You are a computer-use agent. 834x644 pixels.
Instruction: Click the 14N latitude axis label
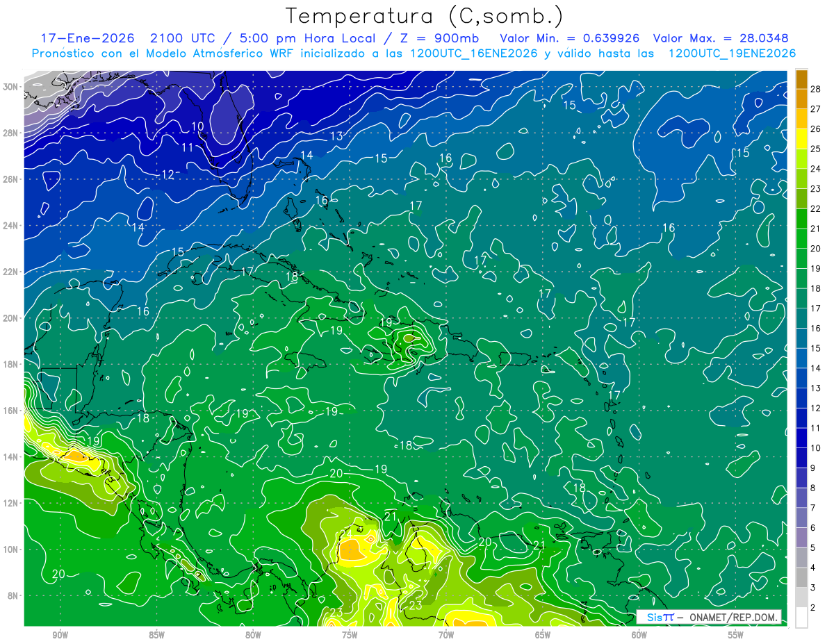(x=12, y=457)
